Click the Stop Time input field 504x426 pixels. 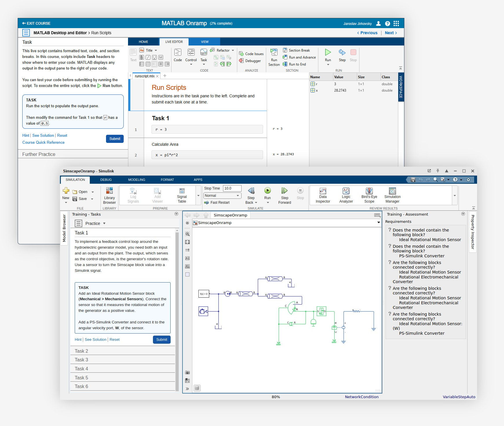pyautogui.click(x=232, y=188)
